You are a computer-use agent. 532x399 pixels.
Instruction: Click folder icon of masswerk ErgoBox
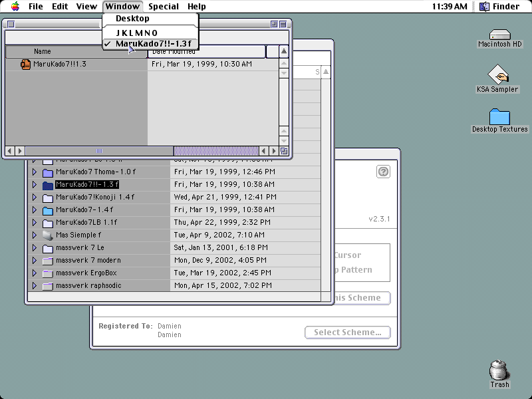pos(48,273)
